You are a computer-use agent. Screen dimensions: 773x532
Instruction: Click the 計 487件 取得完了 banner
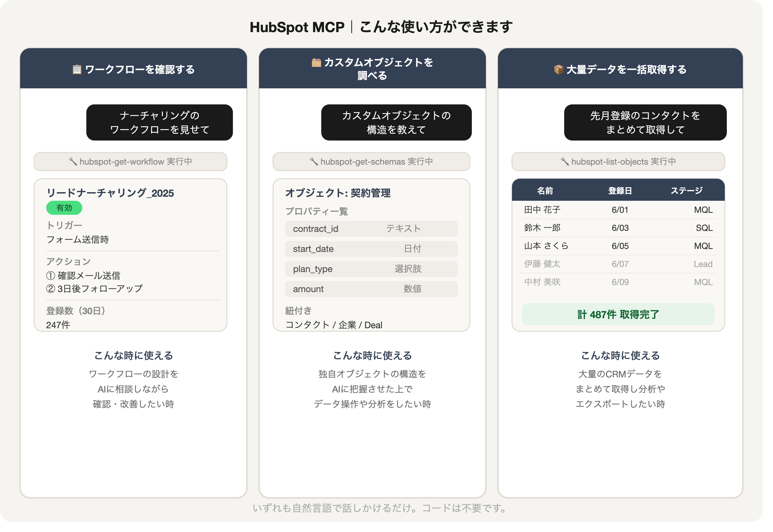coord(618,314)
